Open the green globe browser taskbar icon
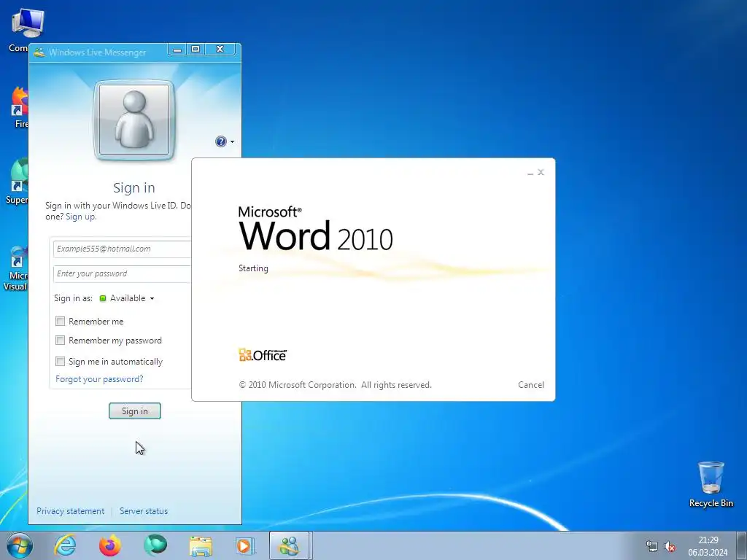This screenshot has width=747, height=560. coord(155,545)
